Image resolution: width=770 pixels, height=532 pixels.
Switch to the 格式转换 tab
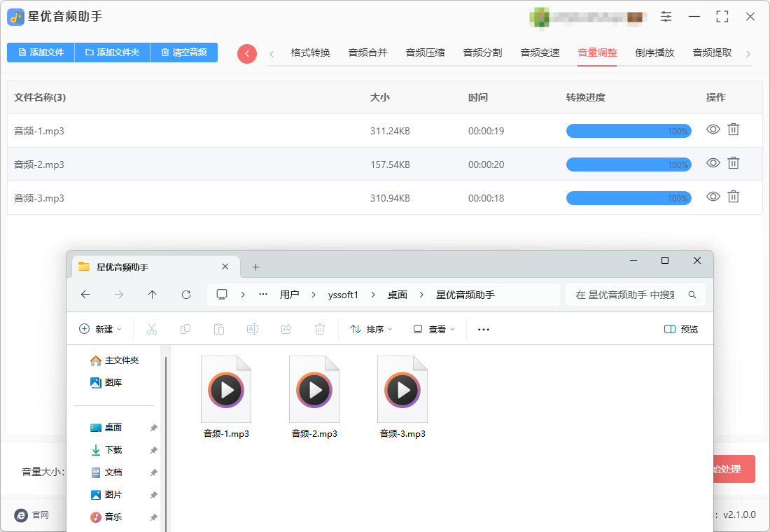[x=310, y=52]
